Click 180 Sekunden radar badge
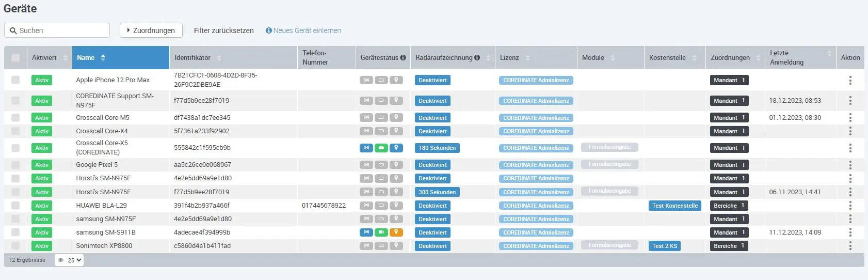Image resolution: width=868 pixels, height=280 pixels. 437,148
